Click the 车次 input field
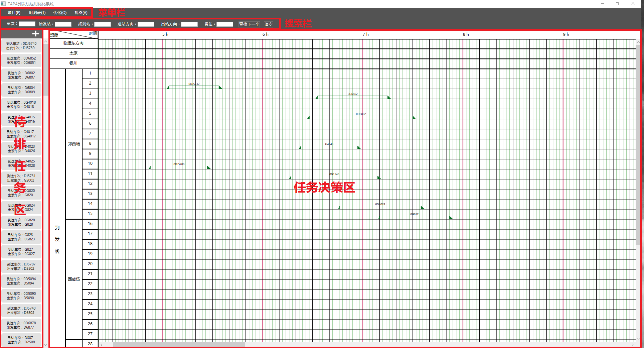Image resolution: width=644 pixels, height=348 pixels. [x=27, y=24]
